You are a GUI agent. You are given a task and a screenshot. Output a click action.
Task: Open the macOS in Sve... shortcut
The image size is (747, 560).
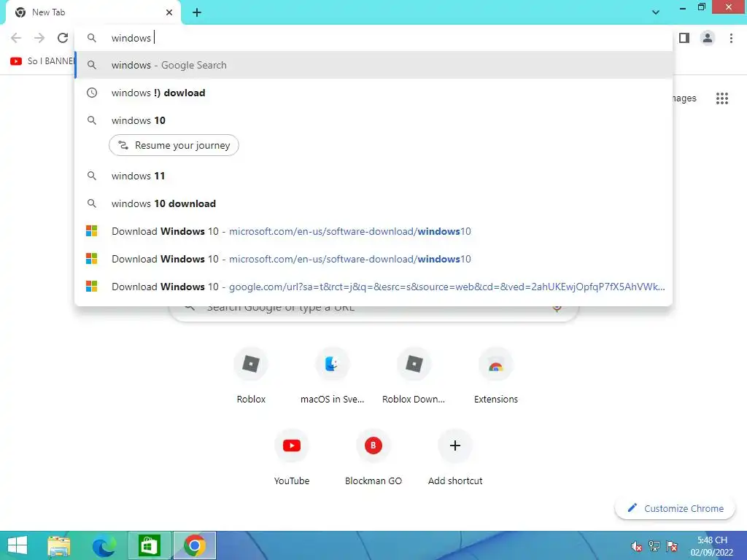(x=332, y=376)
